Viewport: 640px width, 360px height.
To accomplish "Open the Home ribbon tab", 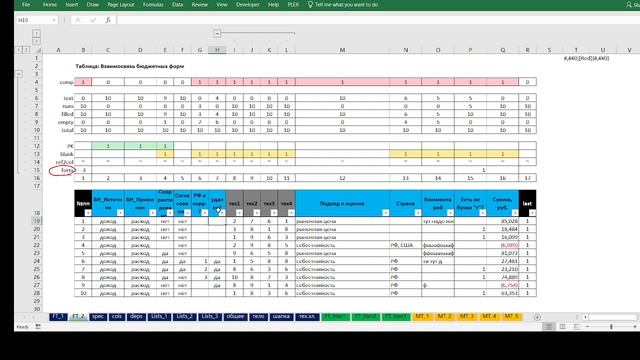I will (50, 4).
